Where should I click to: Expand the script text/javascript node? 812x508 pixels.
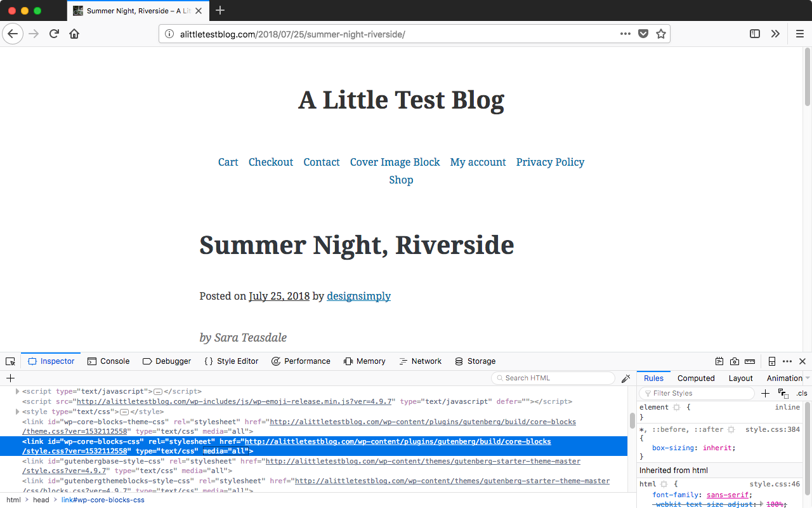[x=17, y=392]
